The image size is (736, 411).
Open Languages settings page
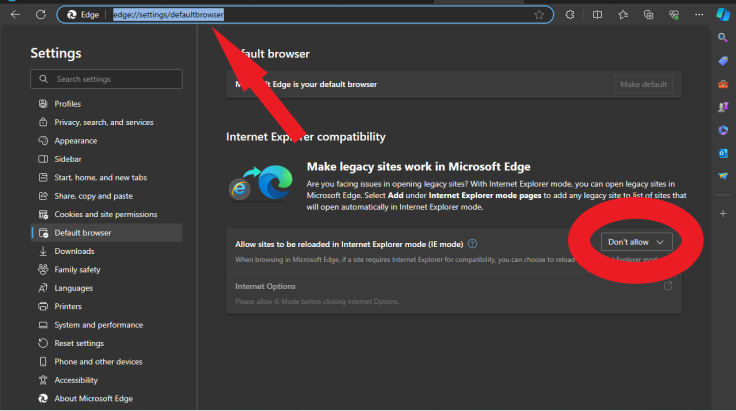(107, 288)
